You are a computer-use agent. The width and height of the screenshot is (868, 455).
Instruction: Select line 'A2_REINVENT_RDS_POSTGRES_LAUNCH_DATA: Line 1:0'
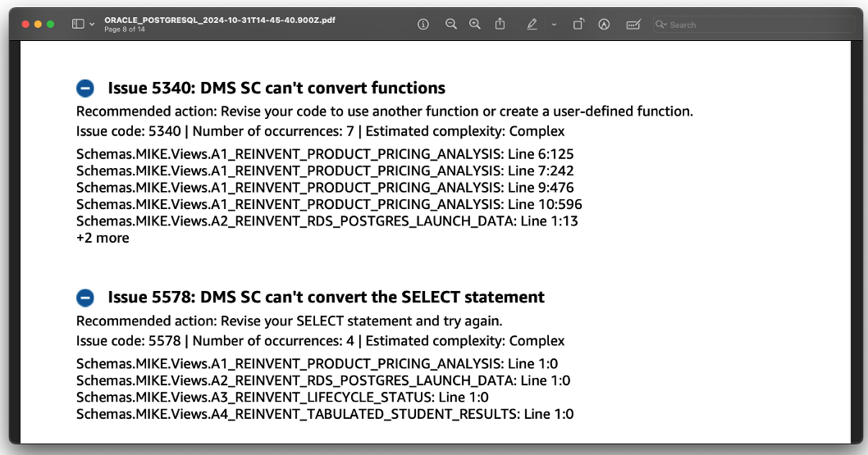point(323,380)
